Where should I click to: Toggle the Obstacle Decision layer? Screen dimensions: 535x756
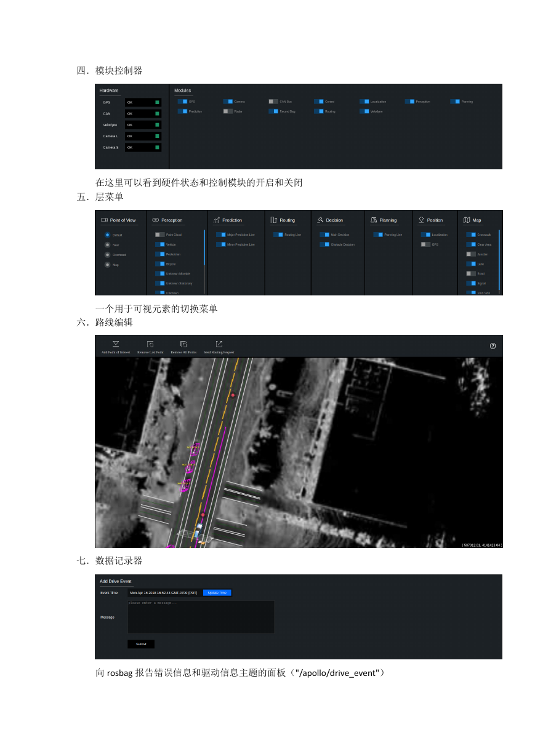coord(324,244)
